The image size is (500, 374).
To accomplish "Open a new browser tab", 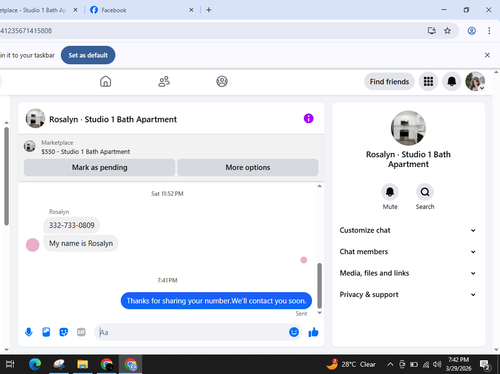I will coord(209,10).
